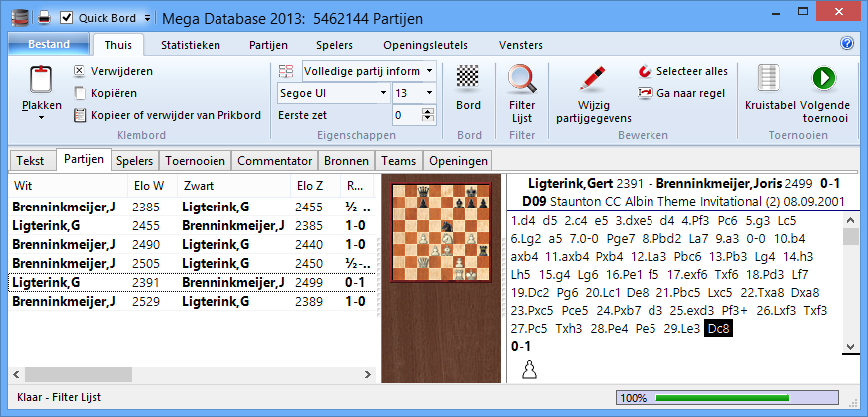
Task: Sort by the Elo Z column header
Action: click(315, 186)
